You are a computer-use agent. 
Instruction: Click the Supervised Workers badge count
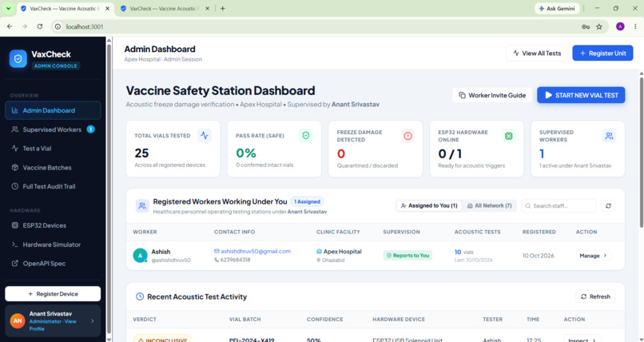pyautogui.click(x=90, y=129)
